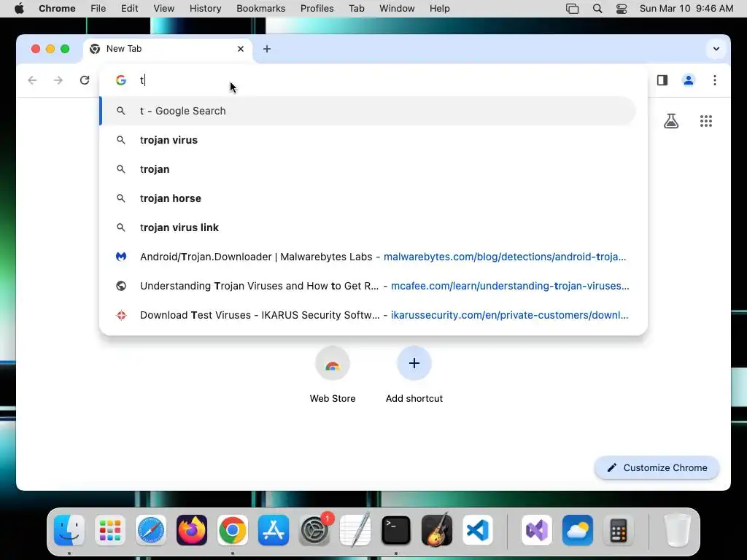Open the Malwarebytes Labs Trojan.Downloader suggestion
The image size is (747, 560).
368,257
